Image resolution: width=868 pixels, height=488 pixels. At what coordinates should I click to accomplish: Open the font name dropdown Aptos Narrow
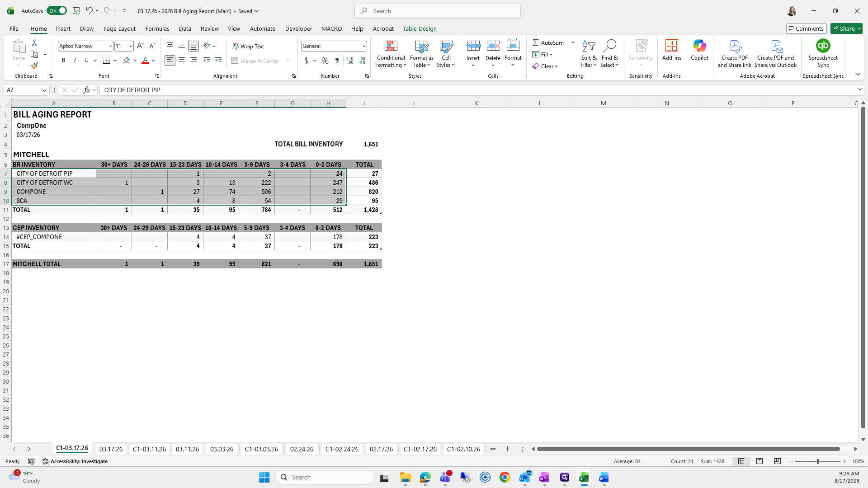pos(110,46)
